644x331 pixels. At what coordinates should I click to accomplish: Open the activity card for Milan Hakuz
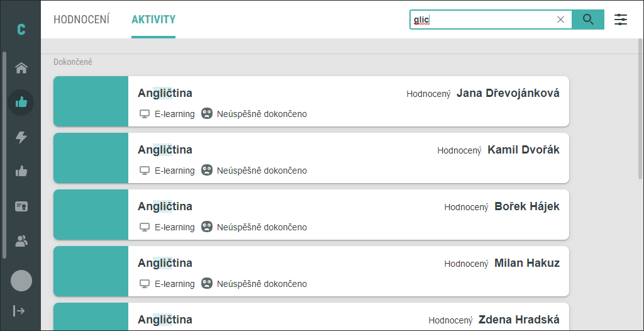click(x=311, y=271)
